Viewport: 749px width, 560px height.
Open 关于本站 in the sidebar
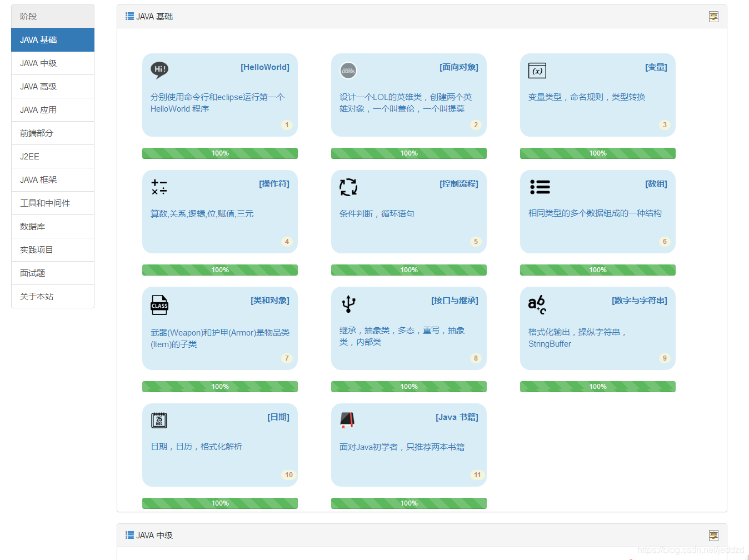point(53,297)
